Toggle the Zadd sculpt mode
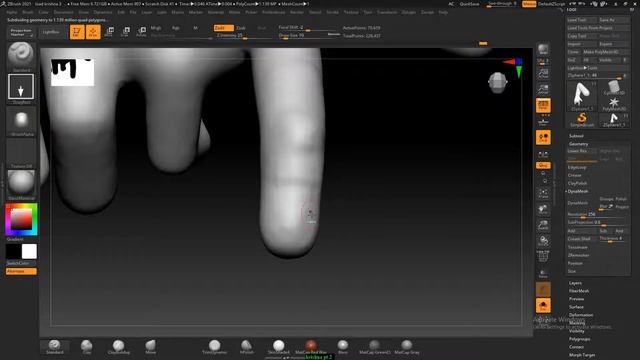The image size is (640, 360). point(223,28)
